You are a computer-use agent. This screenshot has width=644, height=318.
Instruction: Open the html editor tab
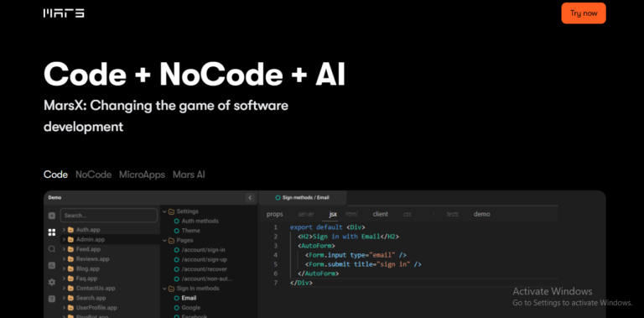pyautogui.click(x=351, y=214)
